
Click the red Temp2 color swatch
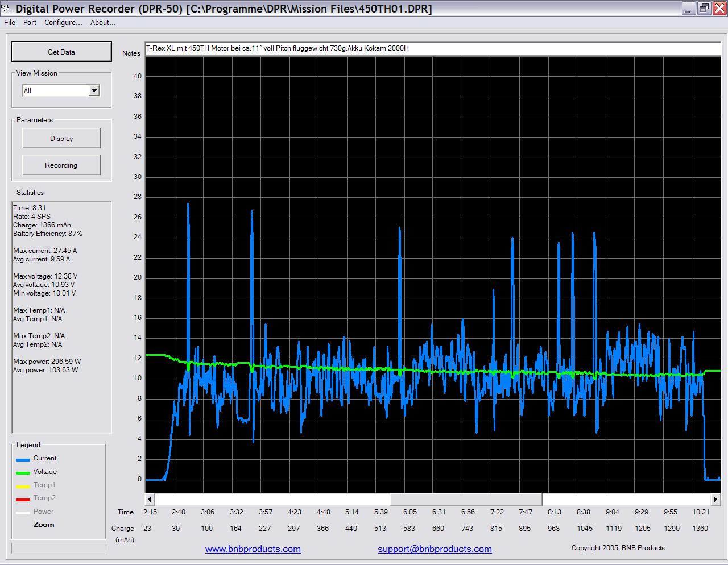23,500
